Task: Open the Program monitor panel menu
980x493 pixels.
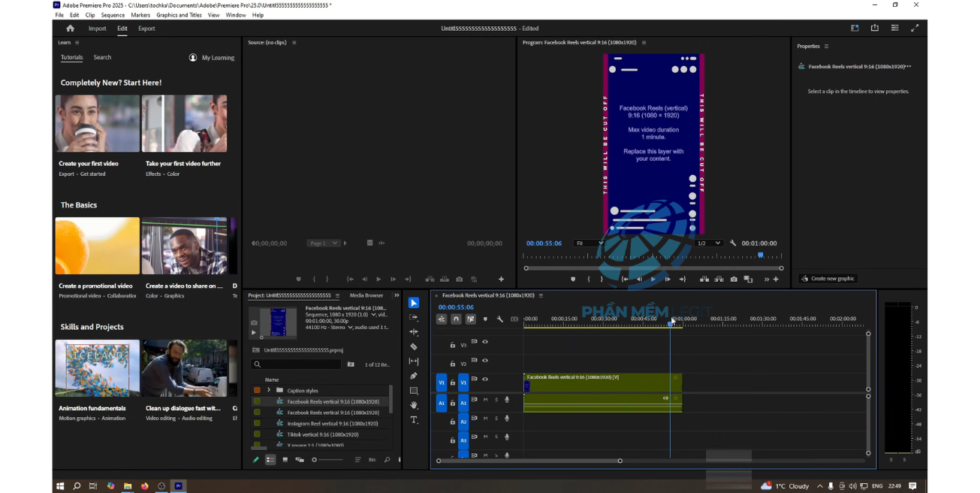Action: click(x=644, y=43)
